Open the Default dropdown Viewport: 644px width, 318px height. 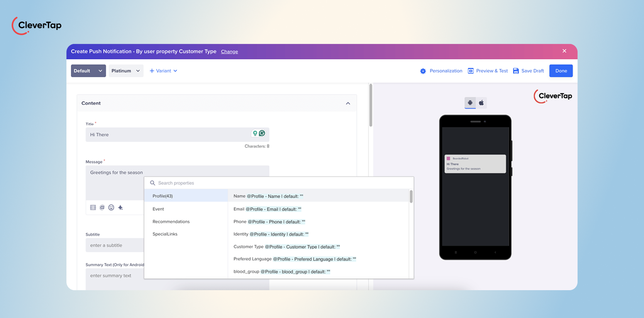point(88,71)
